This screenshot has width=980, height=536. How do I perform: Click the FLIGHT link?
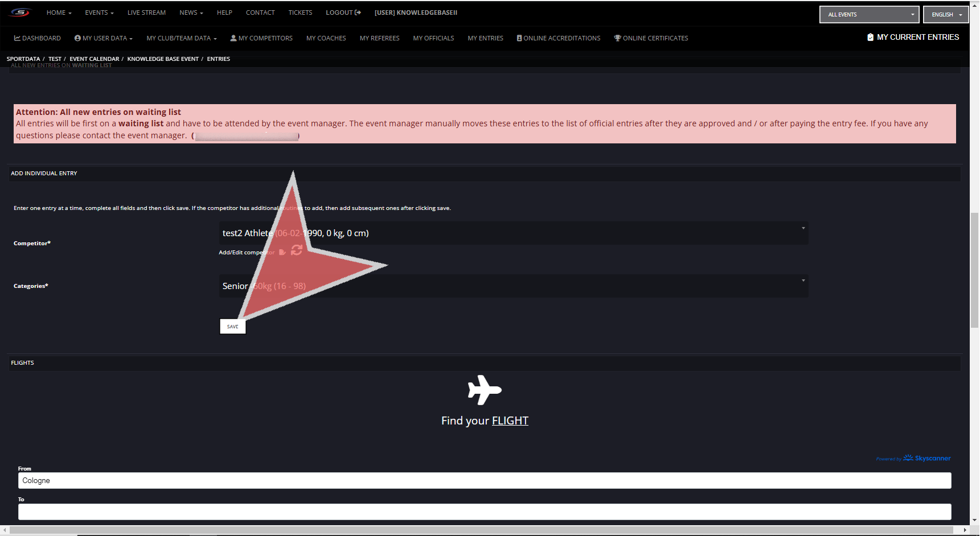point(510,420)
